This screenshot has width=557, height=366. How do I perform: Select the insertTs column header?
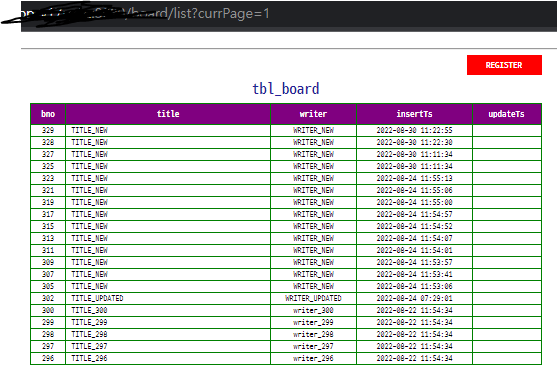[x=415, y=114]
